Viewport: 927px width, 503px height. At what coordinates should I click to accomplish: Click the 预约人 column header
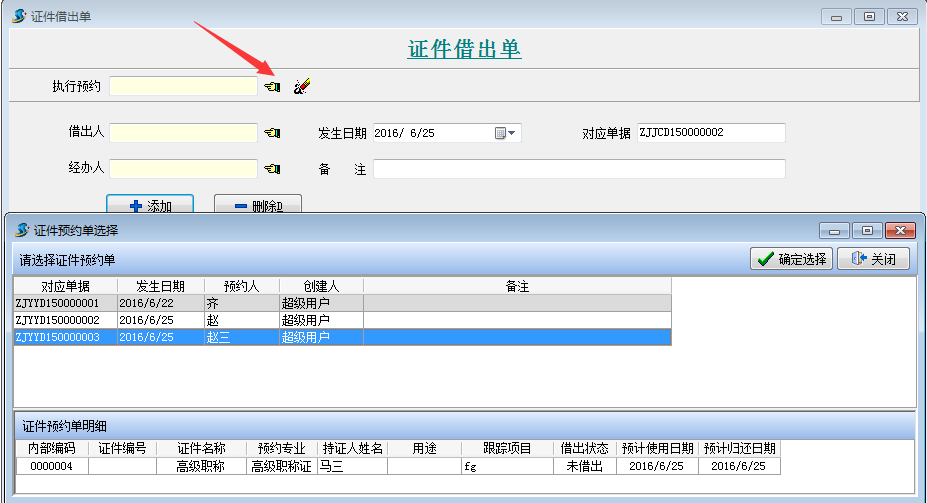click(x=241, y=286)
